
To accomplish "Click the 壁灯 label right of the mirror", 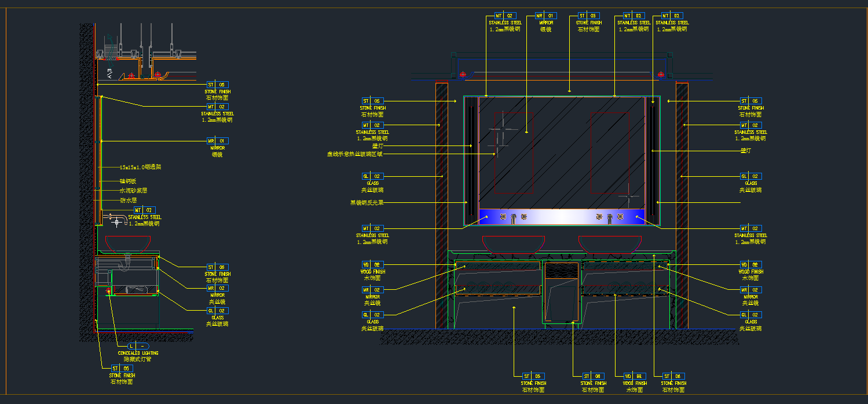I will click(745, 151).
